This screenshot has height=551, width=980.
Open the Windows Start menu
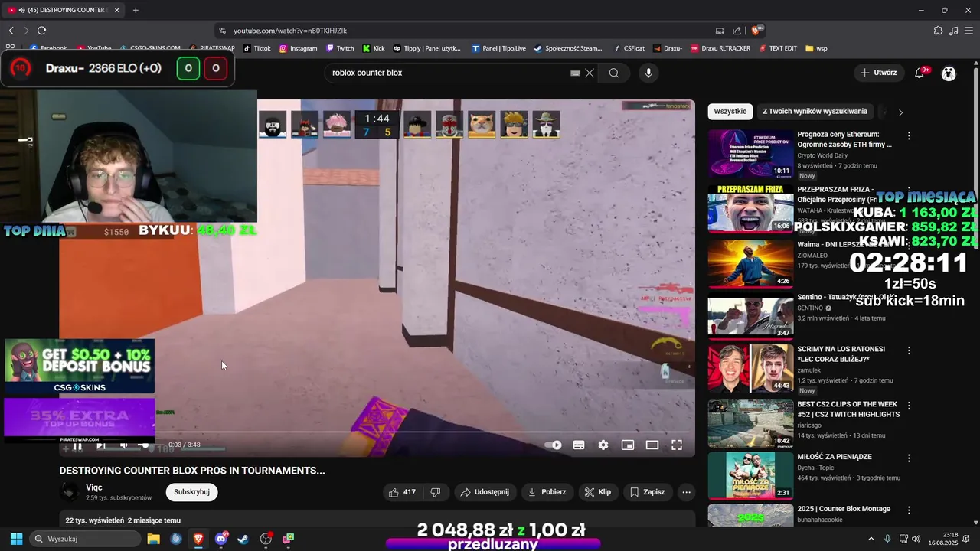[x=16, y=539]
